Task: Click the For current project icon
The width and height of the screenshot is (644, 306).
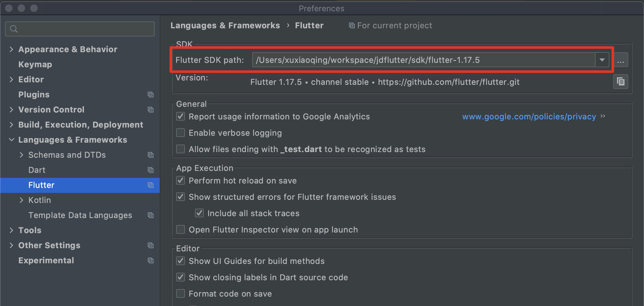Action: coord(352,25)
